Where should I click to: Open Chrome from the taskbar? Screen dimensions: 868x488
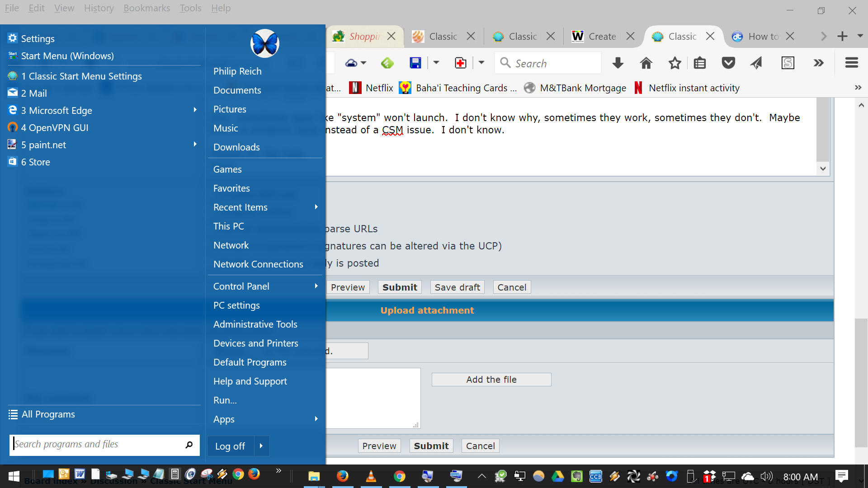399,476
